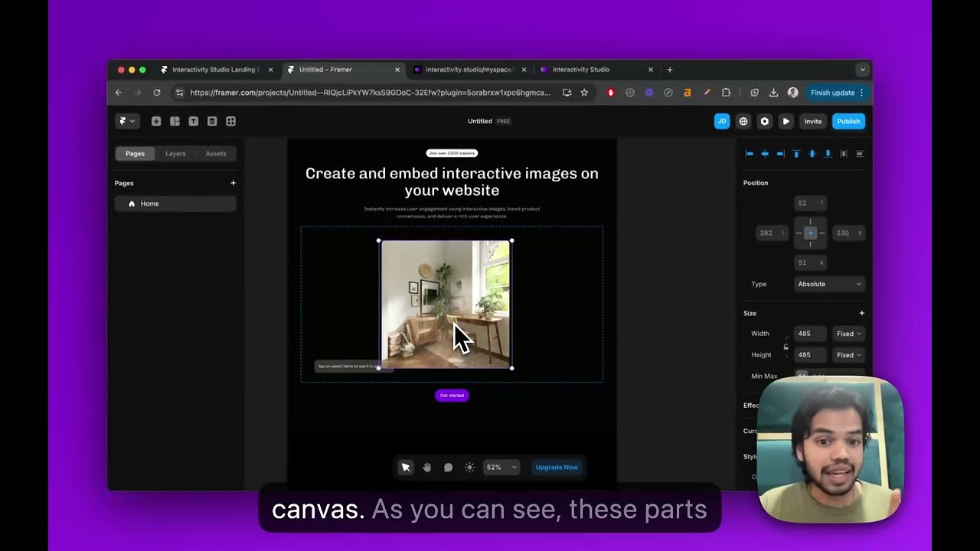Click the Get started button on canvas

click(x=452, y=396)
